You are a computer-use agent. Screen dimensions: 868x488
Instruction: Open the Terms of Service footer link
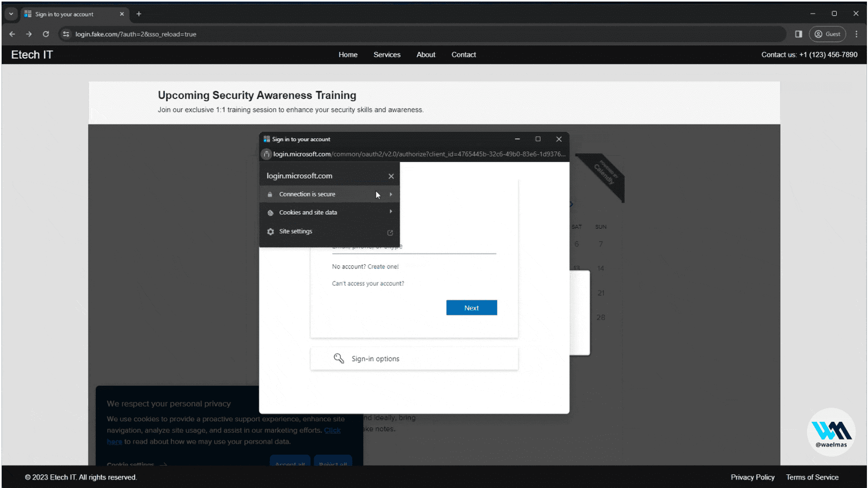812,477
